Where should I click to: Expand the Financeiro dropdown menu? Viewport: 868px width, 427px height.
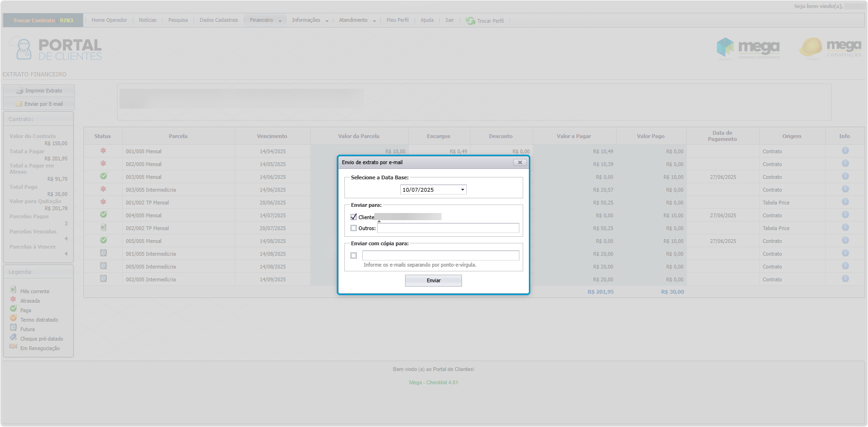[266, 20]
